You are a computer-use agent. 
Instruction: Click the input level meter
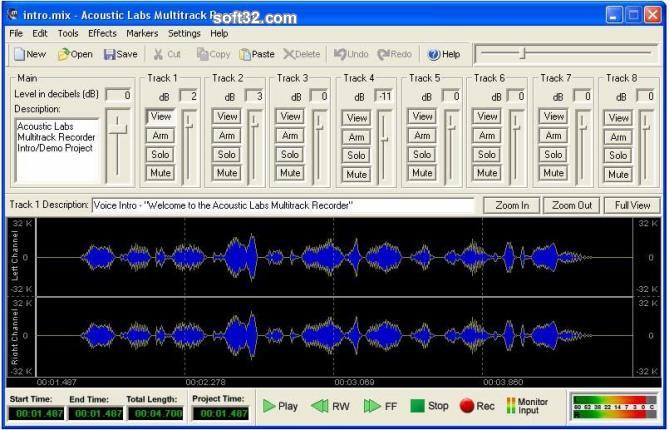614,406
